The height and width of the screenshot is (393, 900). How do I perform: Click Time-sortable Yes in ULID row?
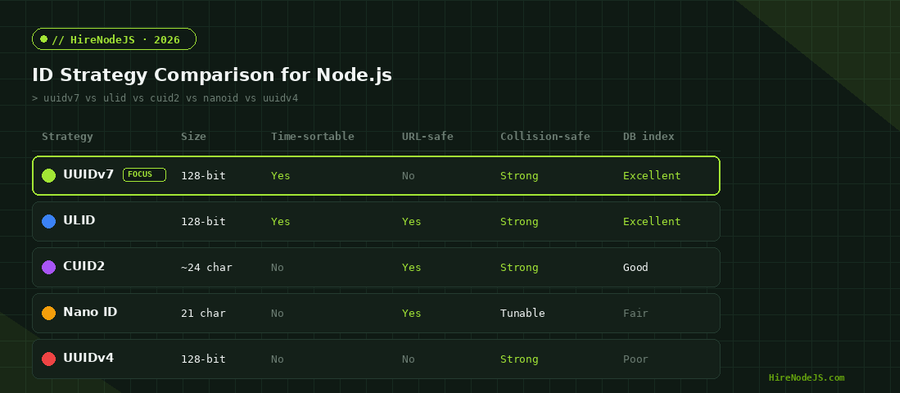(281, 221)
